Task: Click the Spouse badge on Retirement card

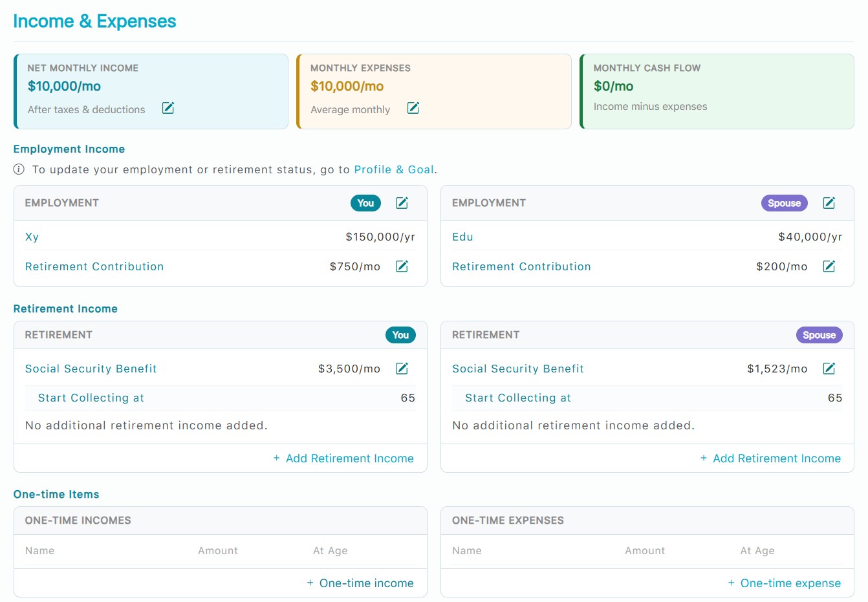Action: (x=819, y=335)
